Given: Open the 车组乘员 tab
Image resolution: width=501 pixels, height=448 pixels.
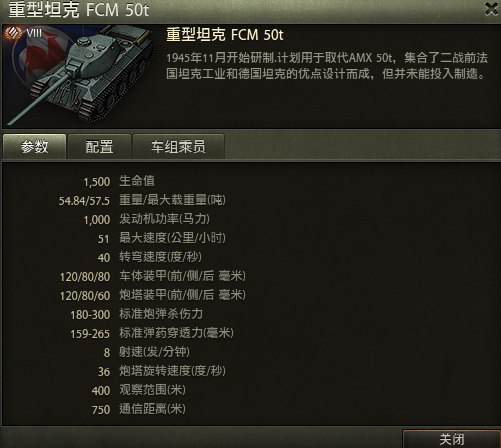Looking at the screenshot, I should click(178, 147).
